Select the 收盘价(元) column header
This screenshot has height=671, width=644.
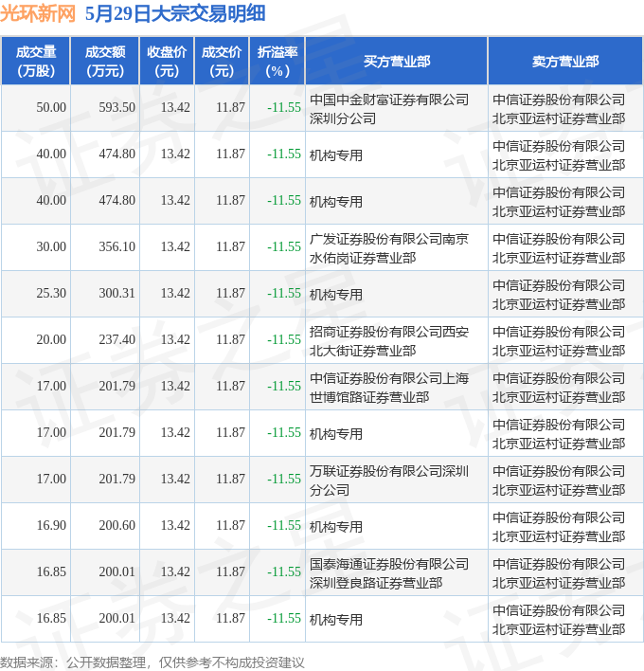pyautogui.click(x=167, y=62)
